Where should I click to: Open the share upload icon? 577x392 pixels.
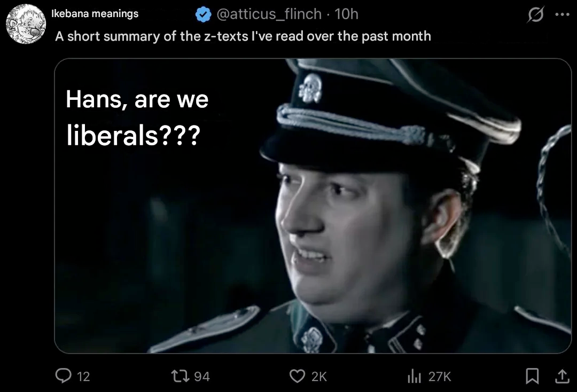(x=562, y=376)
